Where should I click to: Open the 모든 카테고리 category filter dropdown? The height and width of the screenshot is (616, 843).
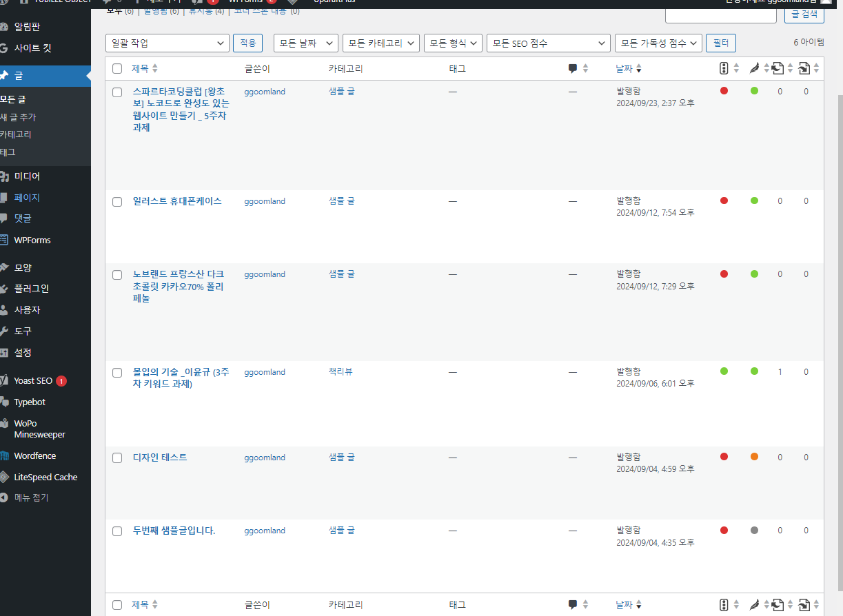(x=381, y=43)
